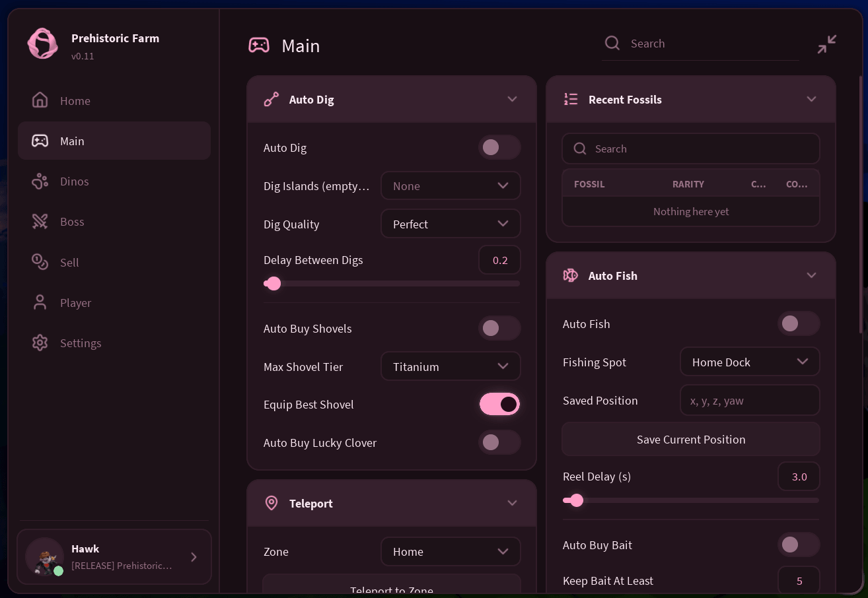
Task: Collapse the Auto Fish section chevron
Action: point(812,275)
